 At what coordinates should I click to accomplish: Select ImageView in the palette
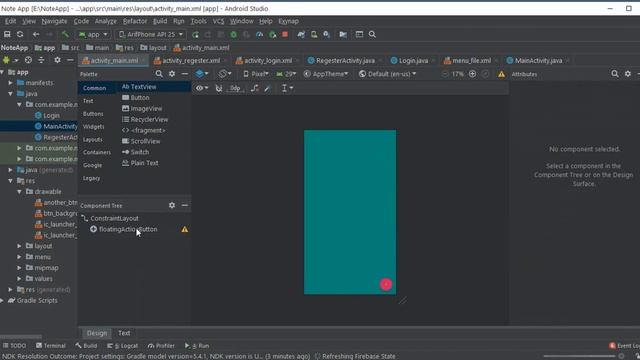coord(142,109)
